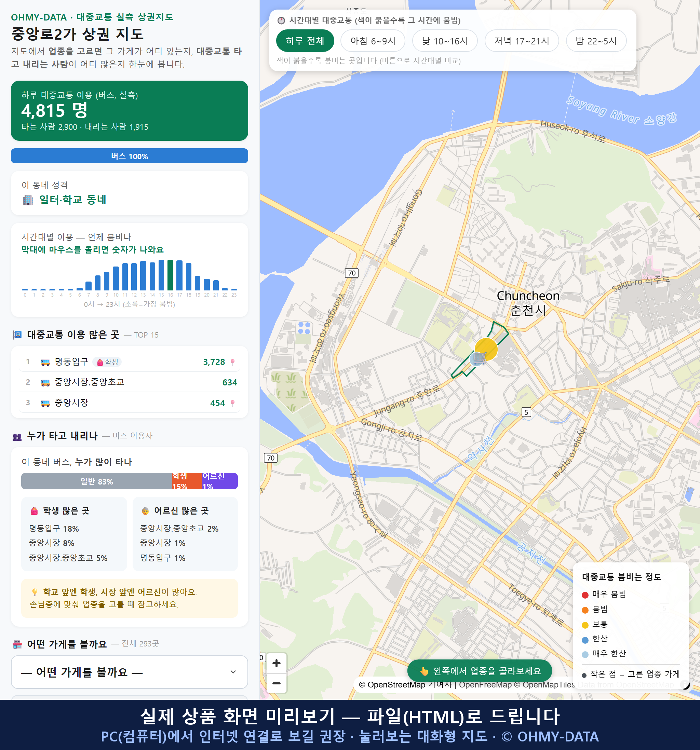Screen dimensions: 700x750
Task: Click the 보통 yellow legend dot
Action: [x=585, y=625]
